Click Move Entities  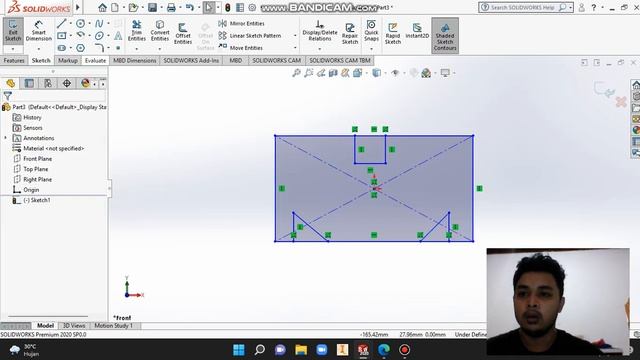coord(241,48)
